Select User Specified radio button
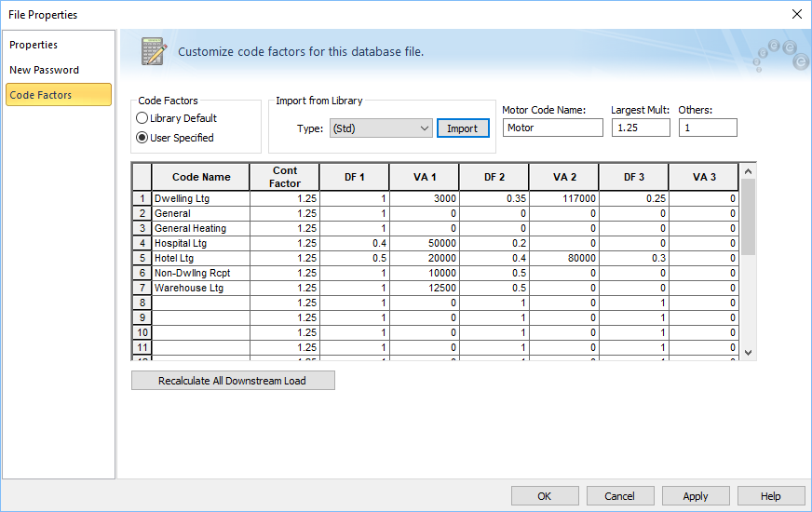 (x=142, y=138)
